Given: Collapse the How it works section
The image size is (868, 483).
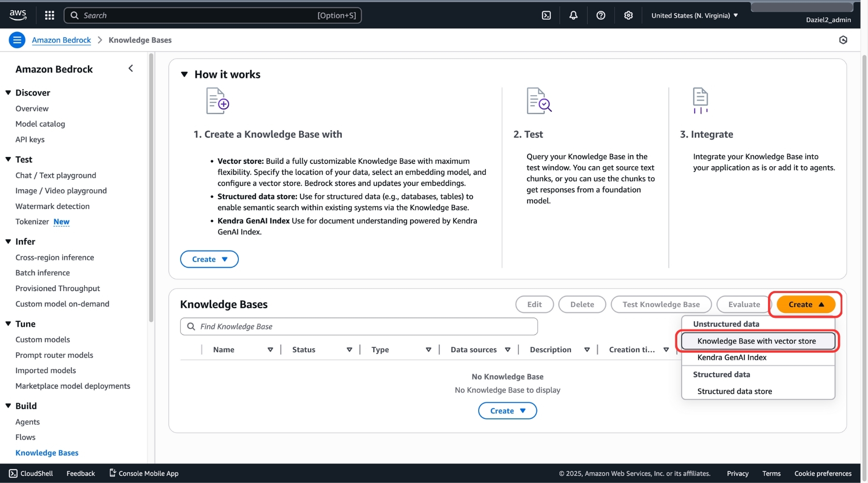Looking at the screenshot, I should point(185,74).
